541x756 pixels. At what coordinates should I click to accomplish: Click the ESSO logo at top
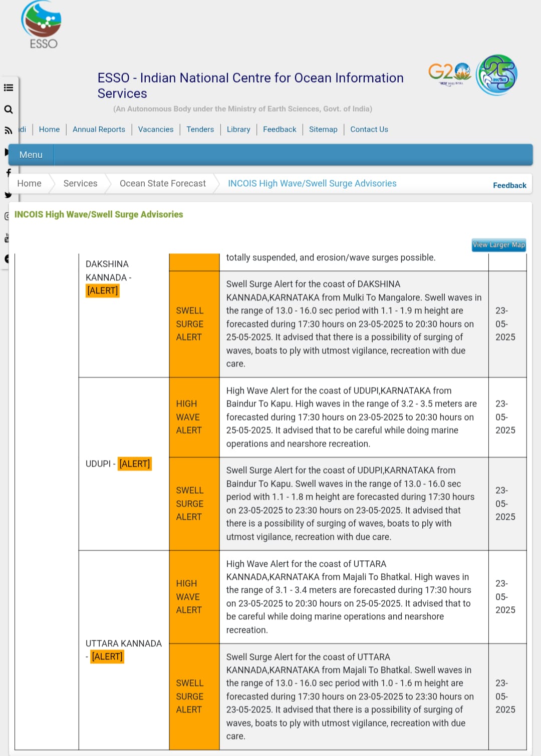(41, 25)
